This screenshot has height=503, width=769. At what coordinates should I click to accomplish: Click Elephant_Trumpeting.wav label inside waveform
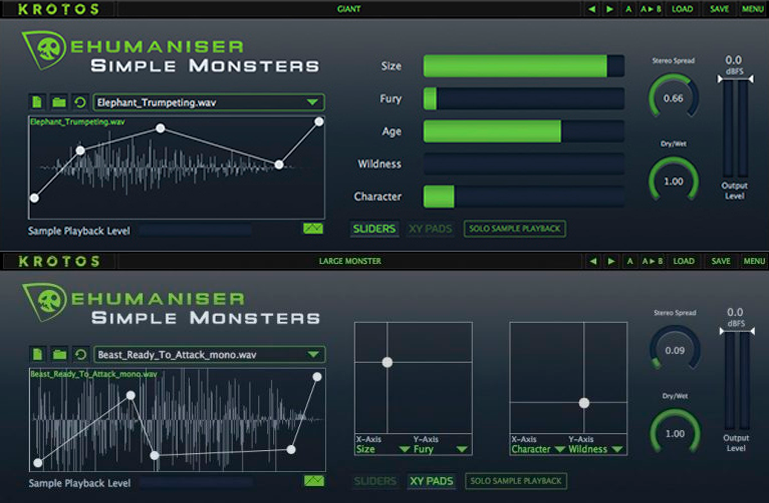click(77, 122)
